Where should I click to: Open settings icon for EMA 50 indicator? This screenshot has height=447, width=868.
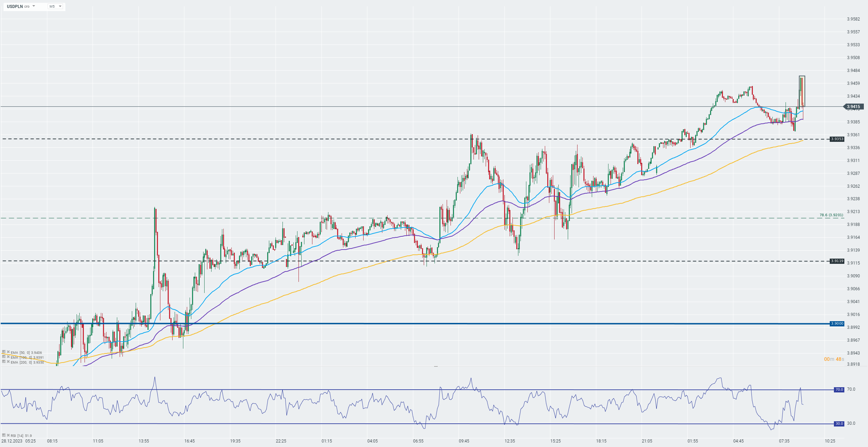[4, 352]
